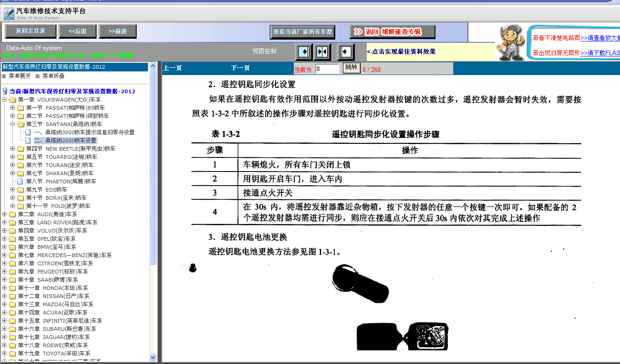This screenshot has width=620, height=364.
Task: Expand 第七章 MERCEDES-BENZ chapter
Action: coord(5,255)
